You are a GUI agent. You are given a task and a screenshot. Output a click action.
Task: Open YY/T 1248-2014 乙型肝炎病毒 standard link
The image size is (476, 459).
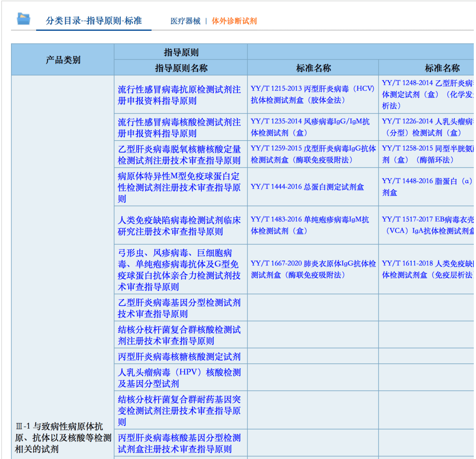coord(428,94)
